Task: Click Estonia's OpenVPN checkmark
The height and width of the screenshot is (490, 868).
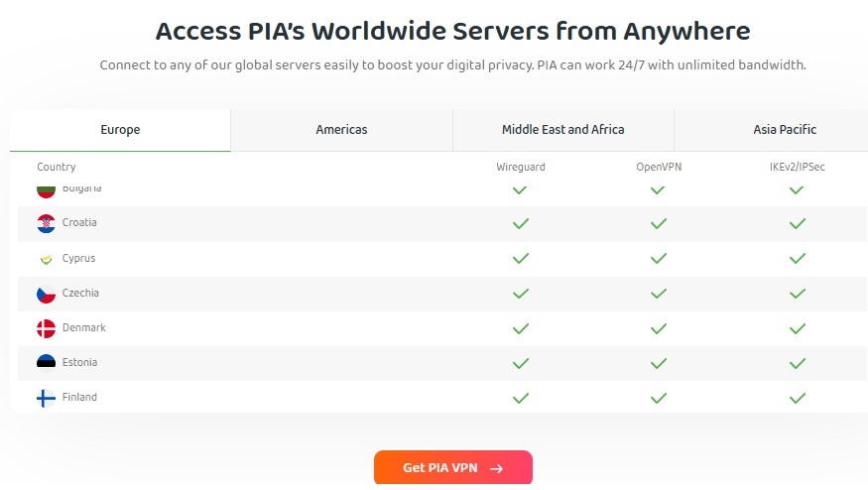Action: (x=659, y=364)
